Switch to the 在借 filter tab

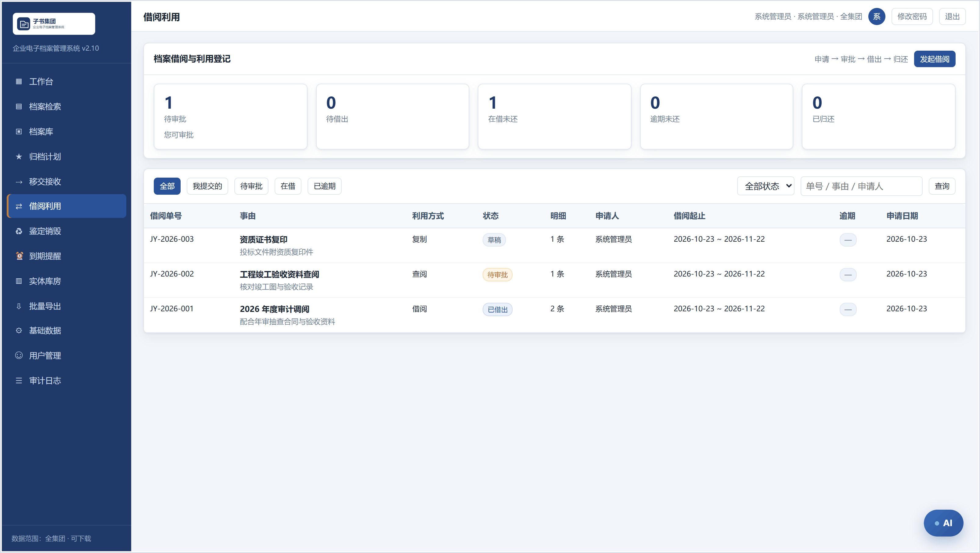pyautogui.click(x=288, y=186)
